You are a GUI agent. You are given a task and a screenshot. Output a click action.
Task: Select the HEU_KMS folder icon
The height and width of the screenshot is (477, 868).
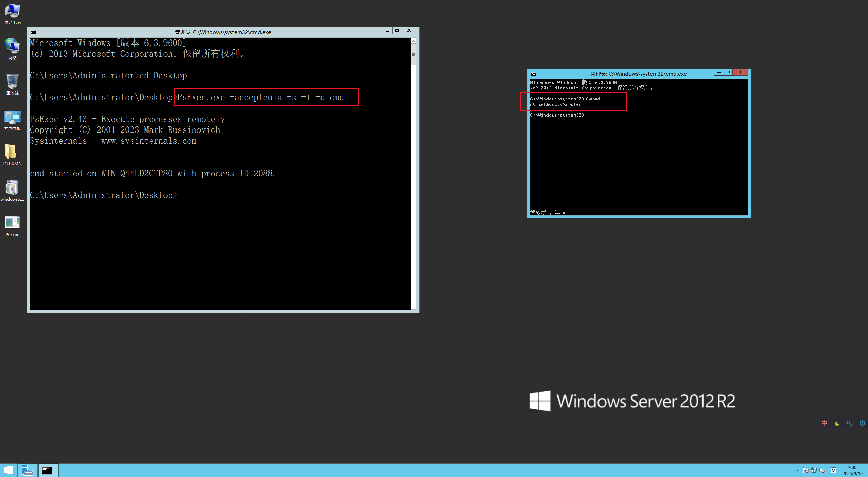[11, 152]
